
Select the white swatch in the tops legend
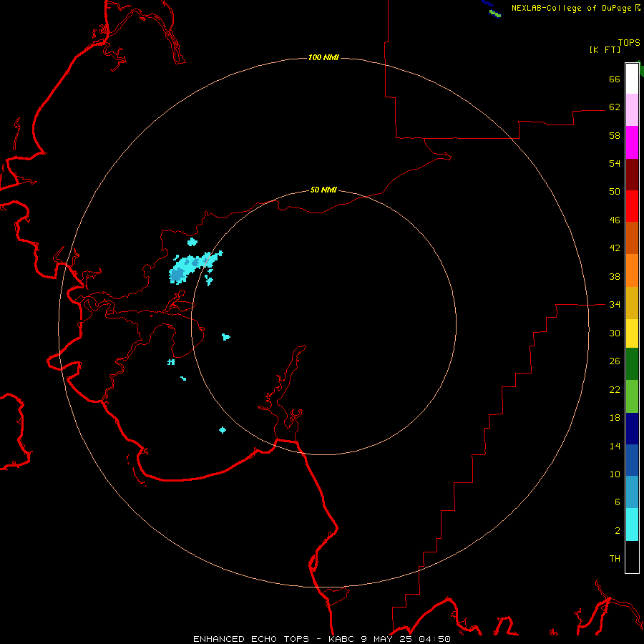pos(632,79)
